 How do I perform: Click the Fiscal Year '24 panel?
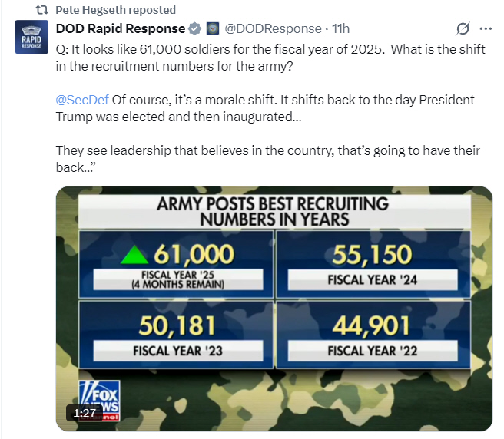click(x=373, y=264)
